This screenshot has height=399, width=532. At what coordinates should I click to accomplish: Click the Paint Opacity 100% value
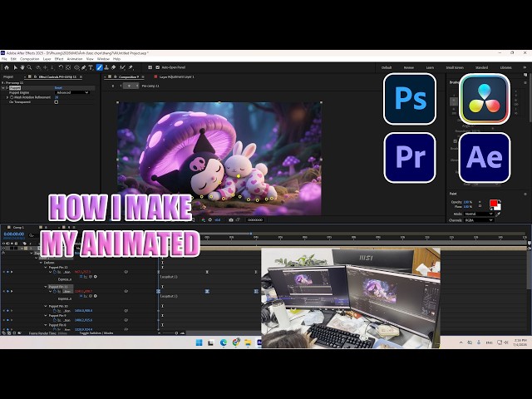(468, 202)
